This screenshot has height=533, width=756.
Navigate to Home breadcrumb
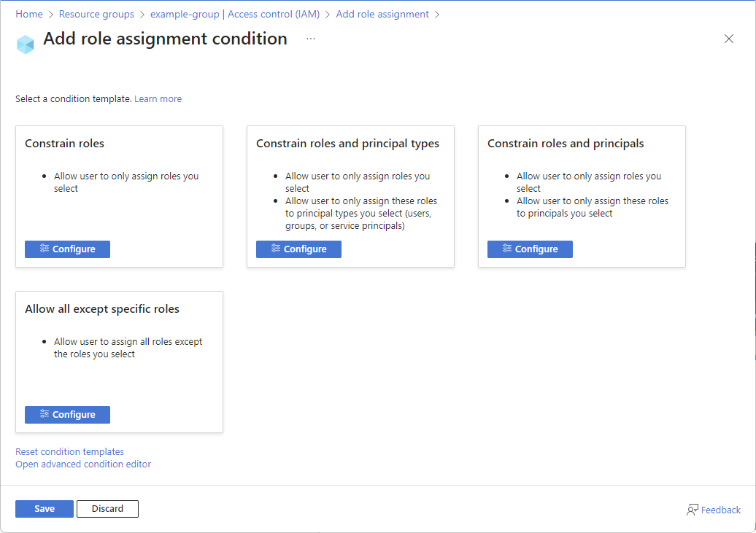(x=29, y=15)
